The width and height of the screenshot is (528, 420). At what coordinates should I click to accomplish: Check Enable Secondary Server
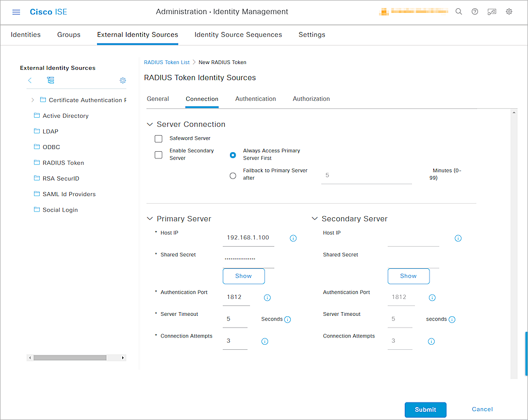pos(158,154)
